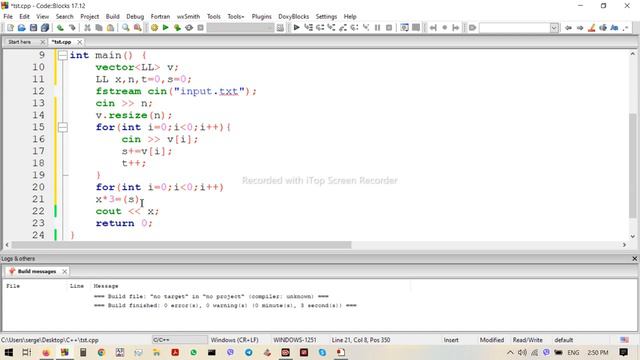This screenshot has width=640, height=360.
Task: Open the Build menu
Action: [113, 16]
